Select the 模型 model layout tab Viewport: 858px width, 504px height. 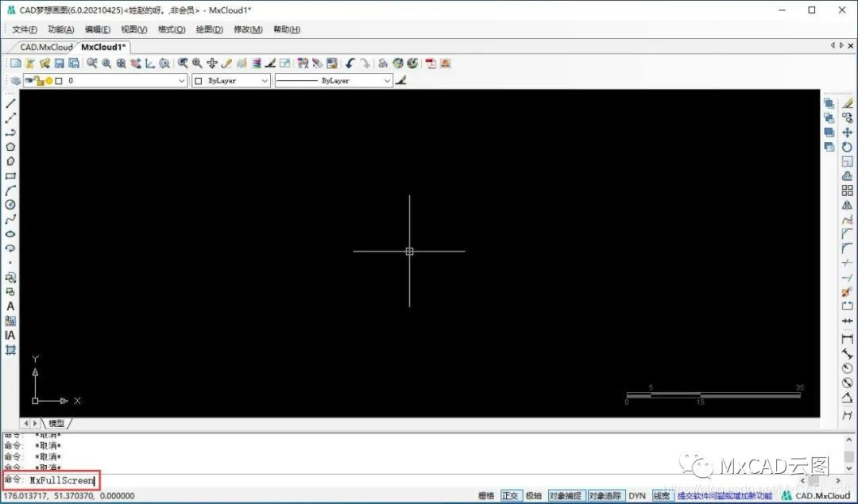56,423
